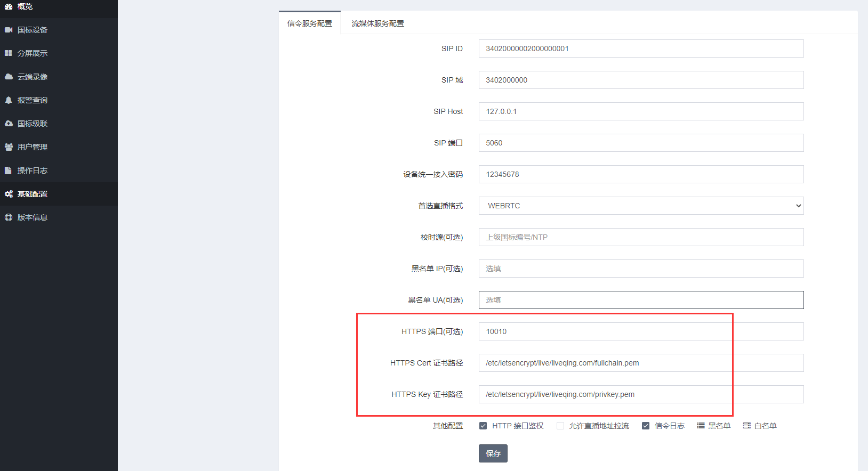
Task: Toggle the HTTP 接口鉴权 checkbox
Action: coord(483,426)
